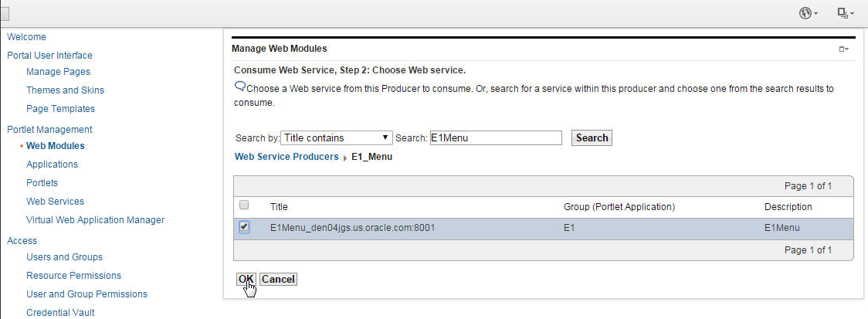
Task: Navigate to Web Services in sidebar
Action: point(55,202)
